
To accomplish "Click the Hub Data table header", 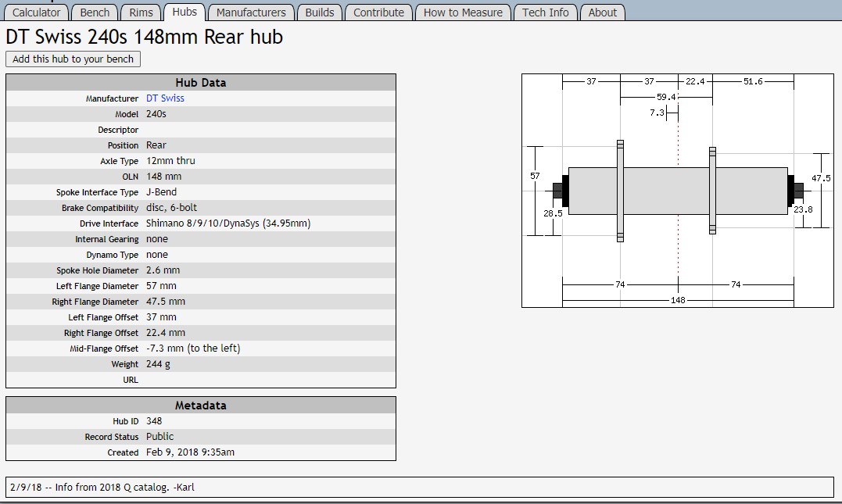I will pyautogui.click(x=201, y=83).
